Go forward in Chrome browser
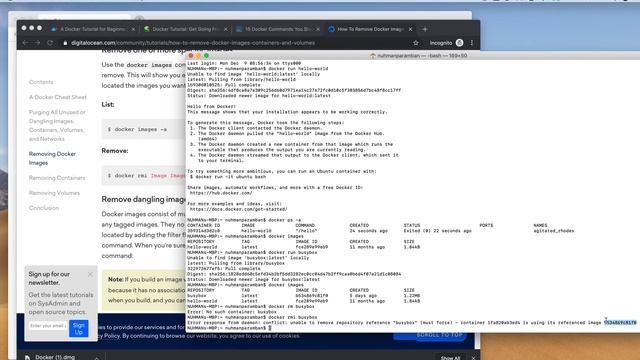Screen dimensions: 640x360 (38, 43)
